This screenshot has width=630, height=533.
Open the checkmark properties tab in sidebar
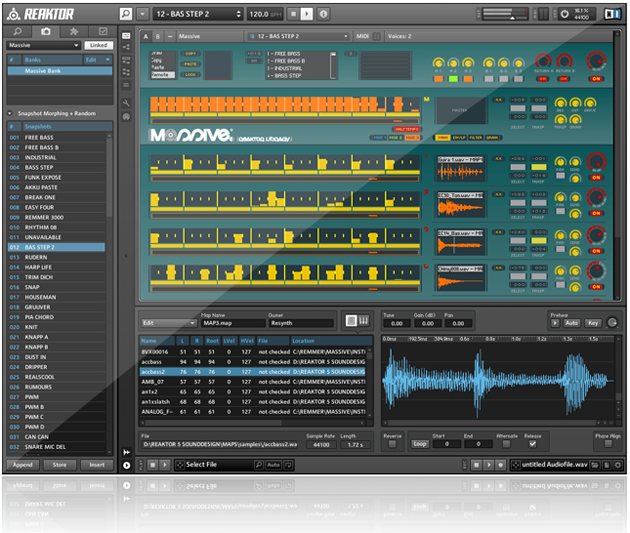(x=103, y=31)
